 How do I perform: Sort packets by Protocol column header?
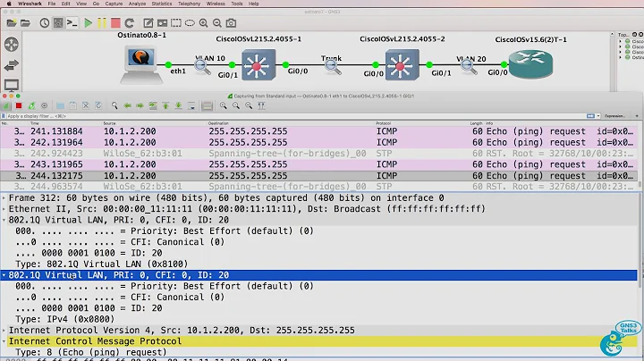pos(383,123)
